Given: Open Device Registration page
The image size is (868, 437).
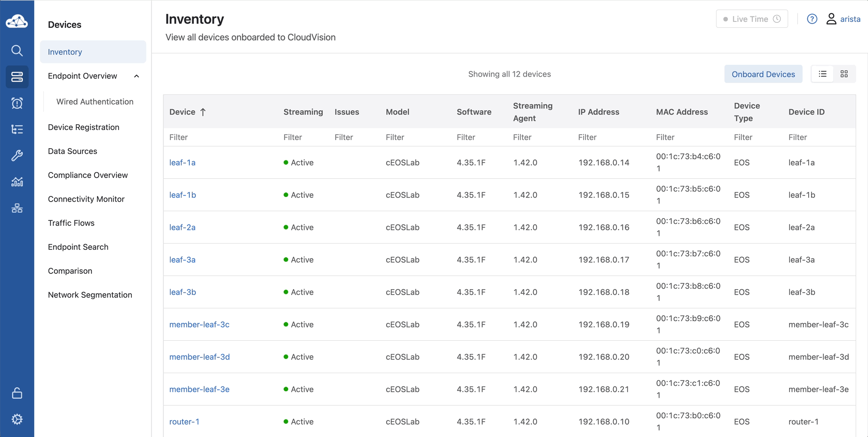Looking at the screenshot, I should [84, 127].
